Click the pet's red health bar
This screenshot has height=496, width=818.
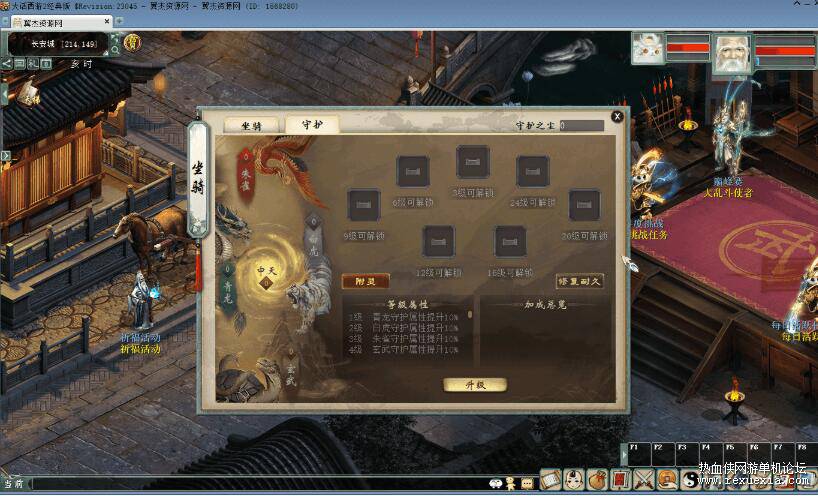688,47
